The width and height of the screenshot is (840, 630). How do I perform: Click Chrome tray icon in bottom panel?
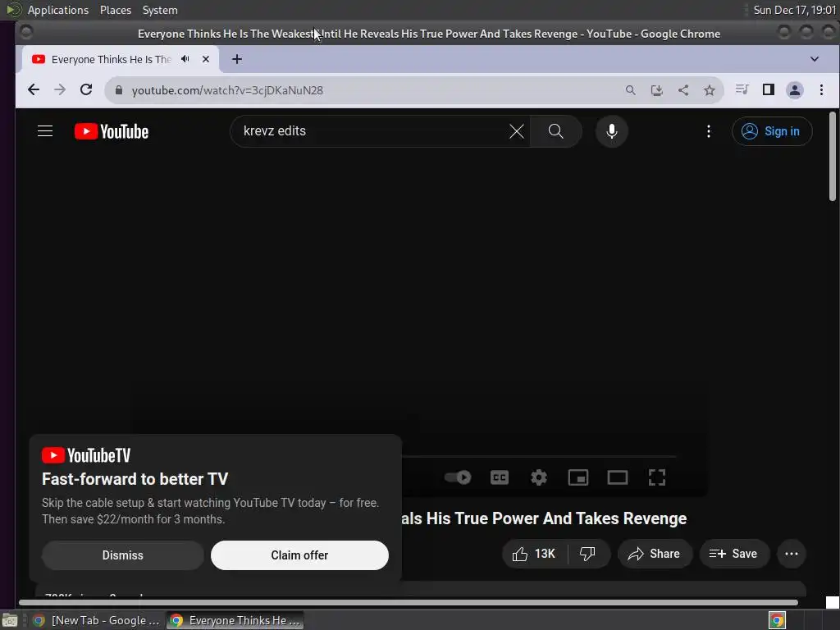point(777,620)
